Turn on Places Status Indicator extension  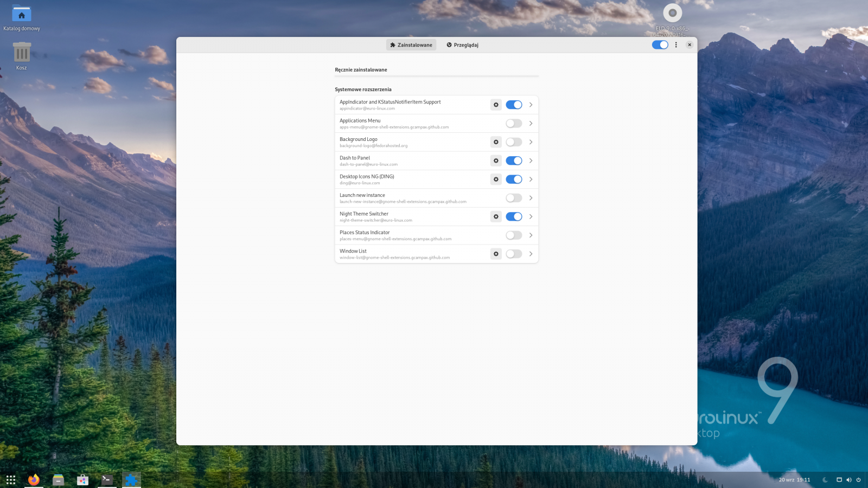pyautogui.click(x=514, y=235)
